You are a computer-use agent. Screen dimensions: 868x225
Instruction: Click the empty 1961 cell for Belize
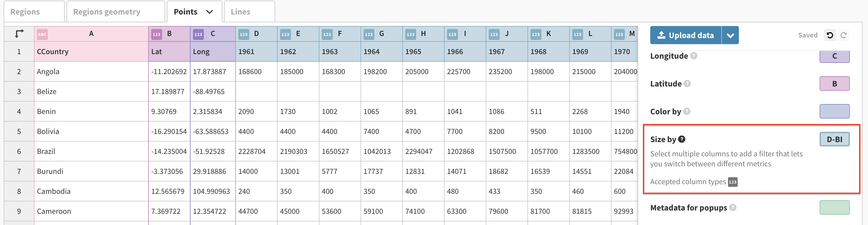click(x=256, y=91)
